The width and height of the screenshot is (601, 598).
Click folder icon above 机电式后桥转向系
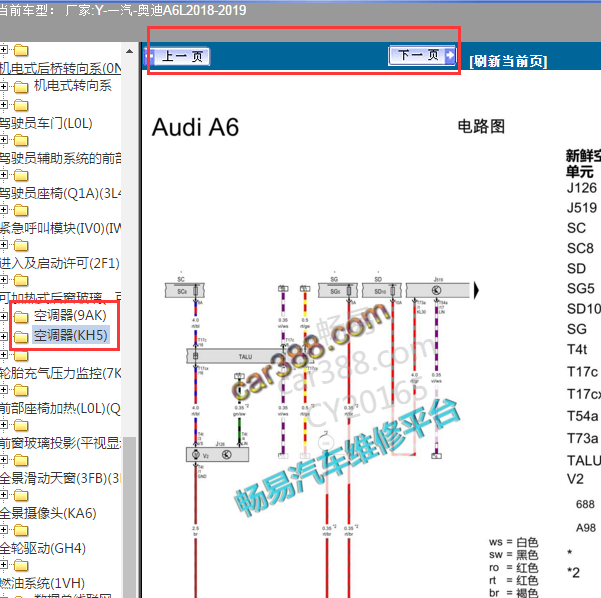21,50
